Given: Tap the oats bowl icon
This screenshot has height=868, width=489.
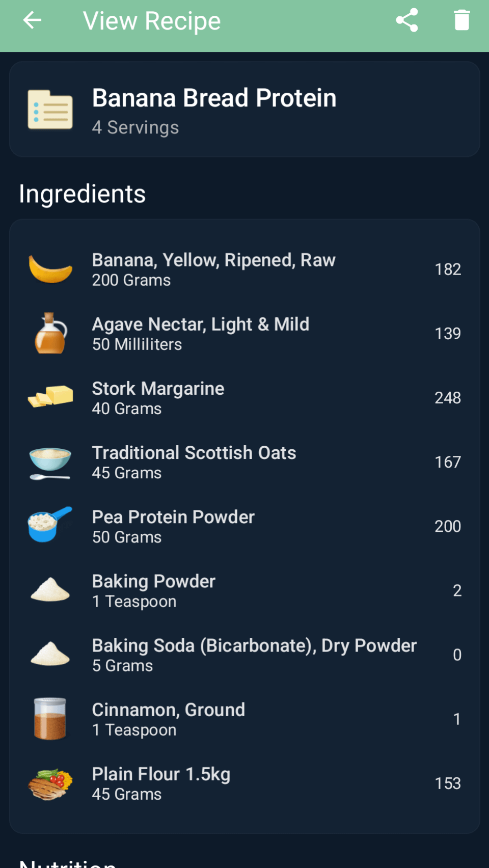Looking at the screenshot, I should pos(50,462).
